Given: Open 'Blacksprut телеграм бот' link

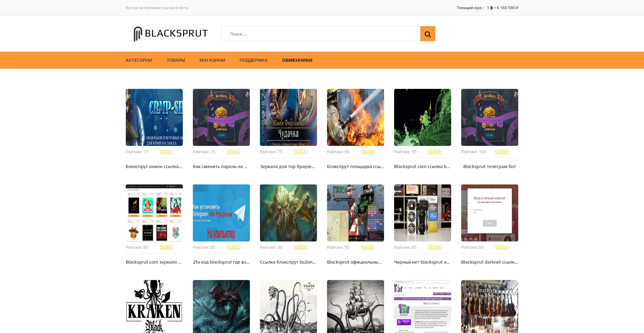Looking at the screenshot, I should (x=490, y=167).
